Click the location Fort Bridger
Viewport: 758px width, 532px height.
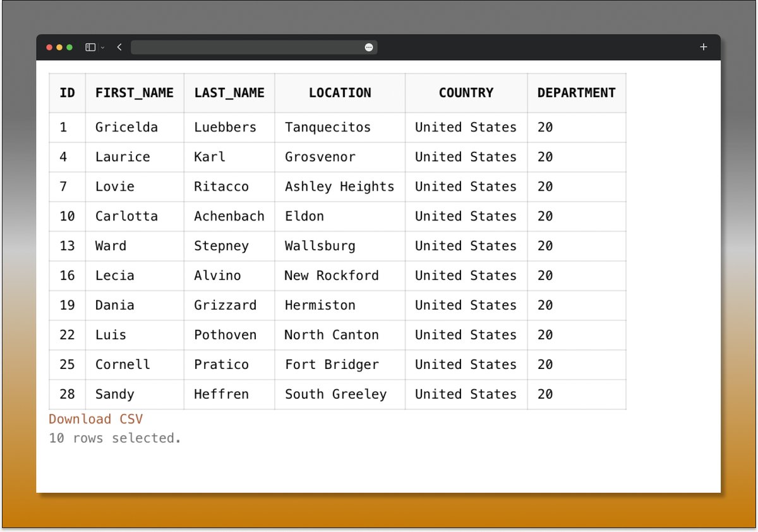point(332,365)
